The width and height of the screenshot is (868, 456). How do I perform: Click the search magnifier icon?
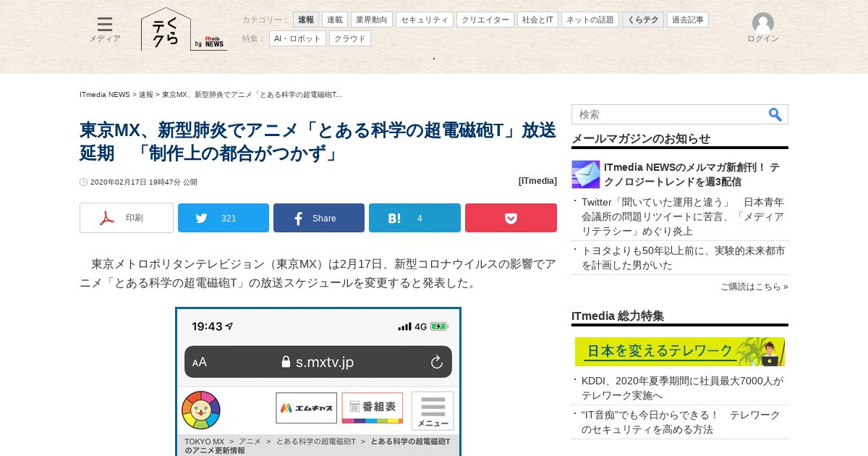[775, 114]
